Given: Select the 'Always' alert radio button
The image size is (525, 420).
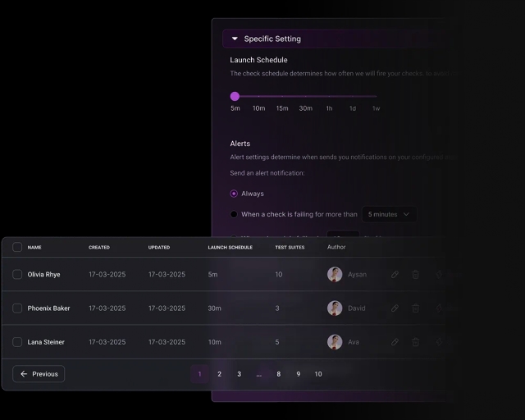Looking at the screenshot, I should pos(234,194).
